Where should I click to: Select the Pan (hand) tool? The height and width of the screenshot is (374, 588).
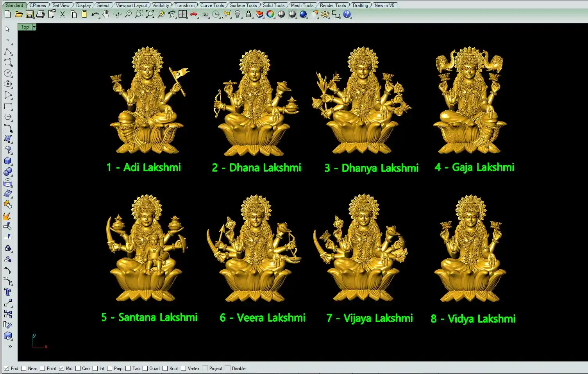point(106,14)
